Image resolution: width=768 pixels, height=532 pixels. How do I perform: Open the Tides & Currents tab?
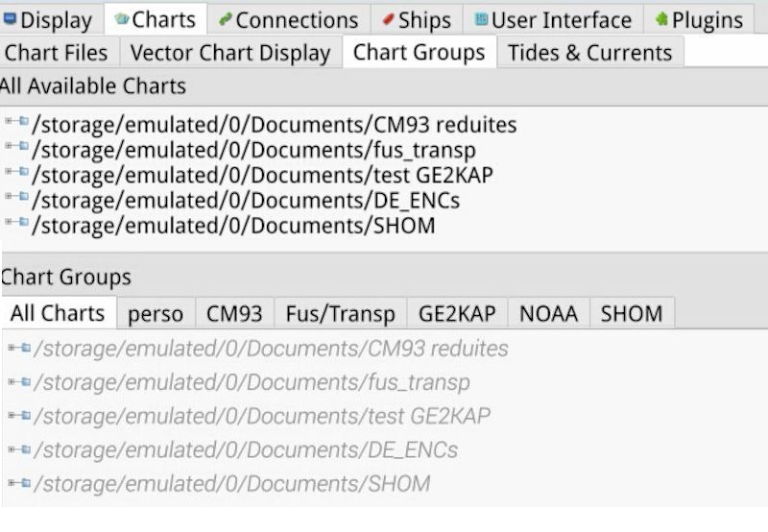coord(589,53)
